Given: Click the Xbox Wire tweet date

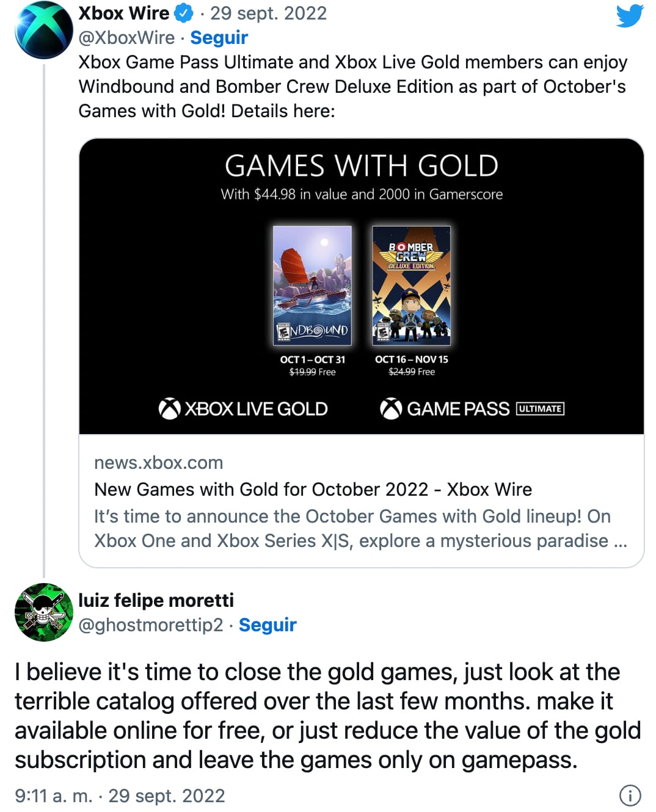Looking at the screenshot, I should [268, 13].
